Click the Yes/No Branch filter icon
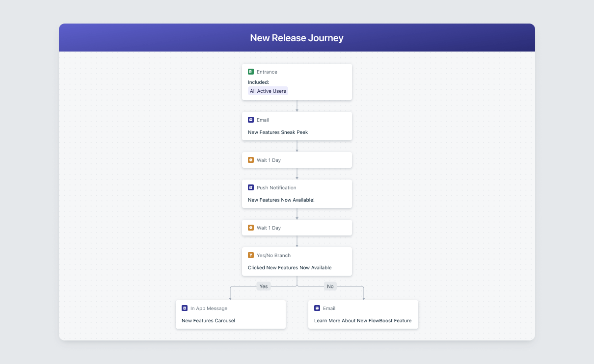This screenshot has width=594, height=364. click(x=251, y=255)
